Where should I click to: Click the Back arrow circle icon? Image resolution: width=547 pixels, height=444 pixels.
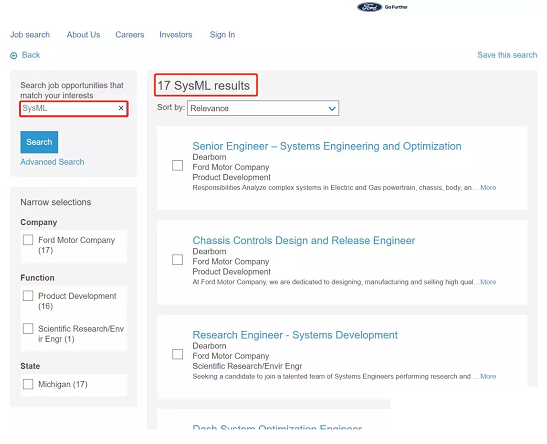14,55
